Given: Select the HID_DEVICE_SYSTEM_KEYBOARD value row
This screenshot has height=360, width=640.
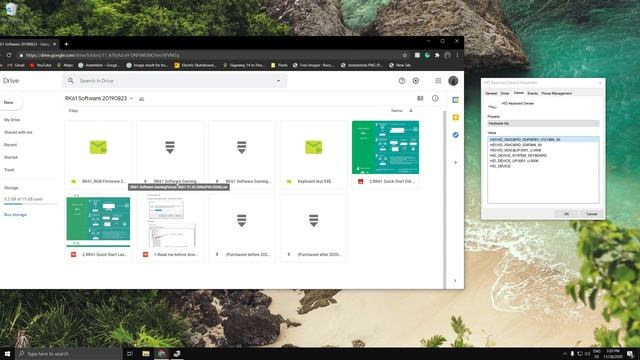Looking at the screenshot, I should pos(518,156).
